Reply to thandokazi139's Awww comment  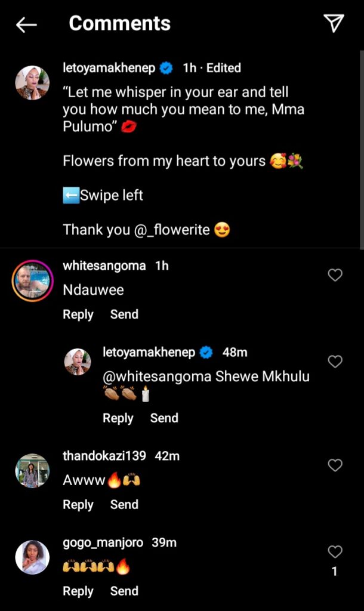coord(78,505)
